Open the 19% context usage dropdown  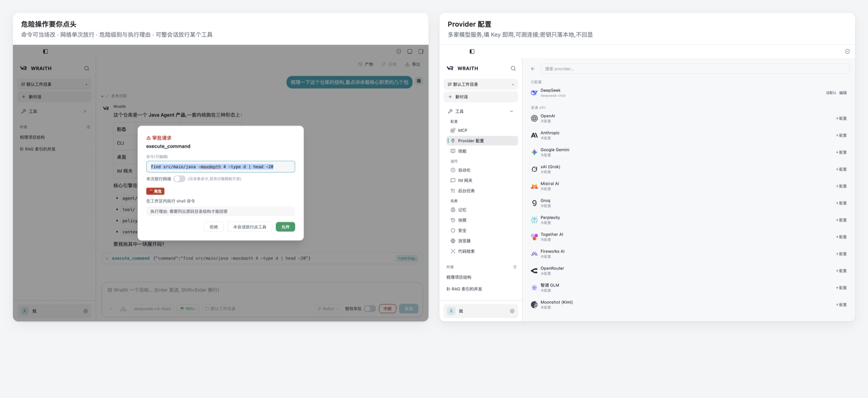click(x=189, y=309)
